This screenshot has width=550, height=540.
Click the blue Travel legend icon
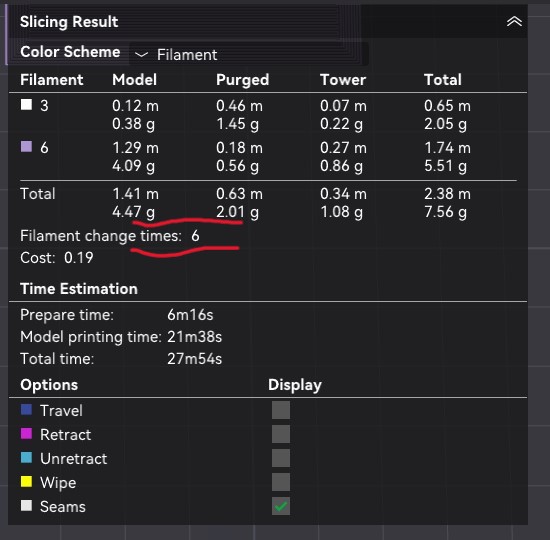[26, 409]
